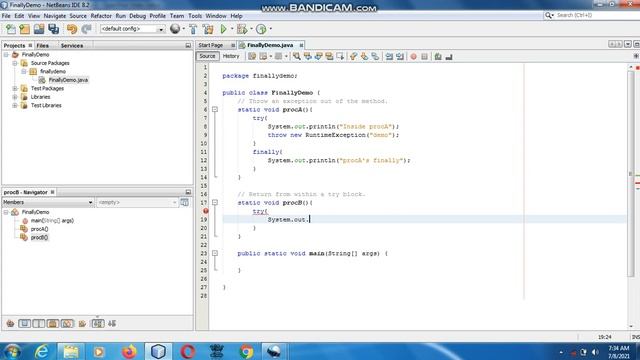Click the Last Edit icon in editor toolbar
The image size is (640, 360).
click(252, 57)
